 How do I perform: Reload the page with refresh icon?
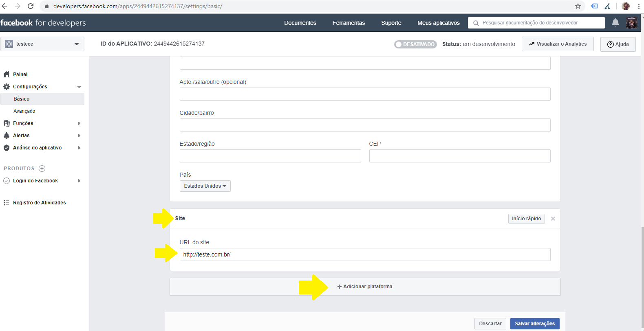point(31,6)
